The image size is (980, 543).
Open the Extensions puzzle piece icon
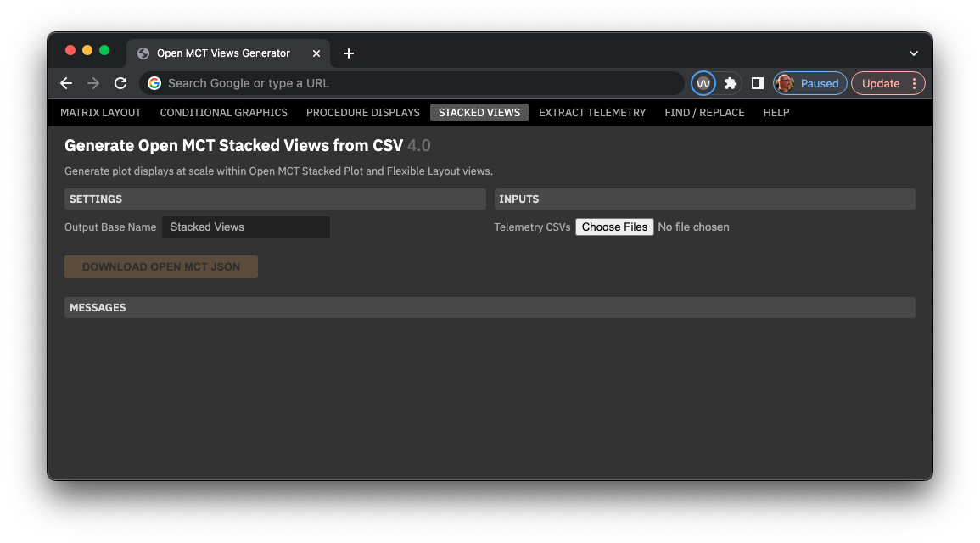coord(730,83)
